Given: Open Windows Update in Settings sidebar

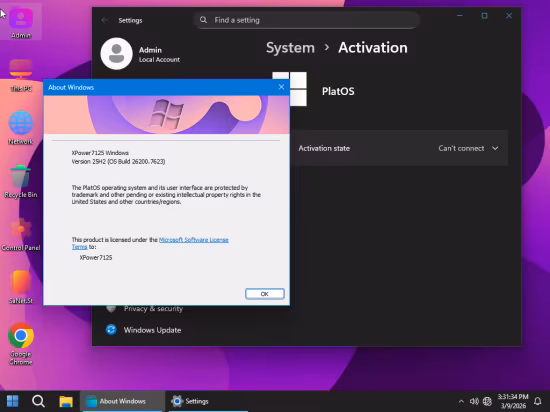Looking at the screenshot, I should pyautogui.click(x=152, y=330).
